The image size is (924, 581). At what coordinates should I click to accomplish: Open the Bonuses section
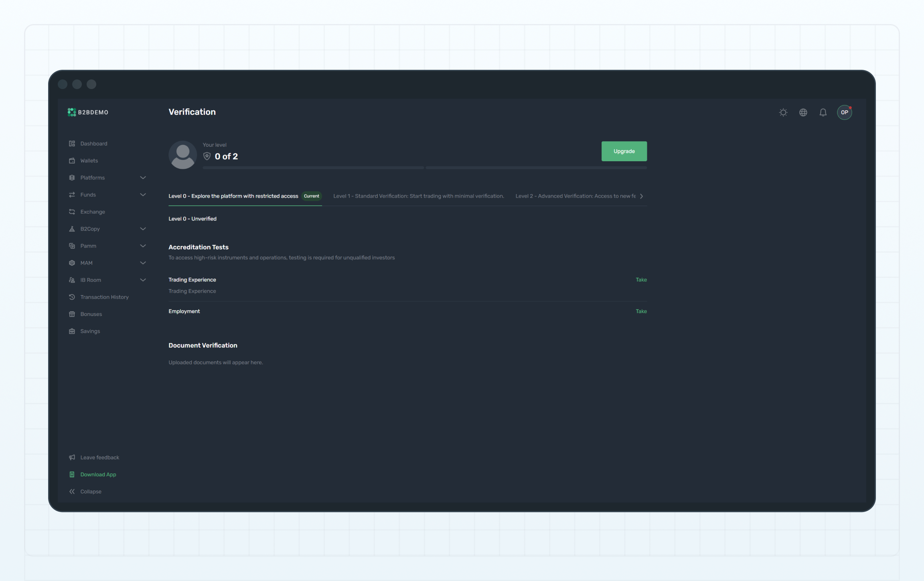click(x=91, y=314)
